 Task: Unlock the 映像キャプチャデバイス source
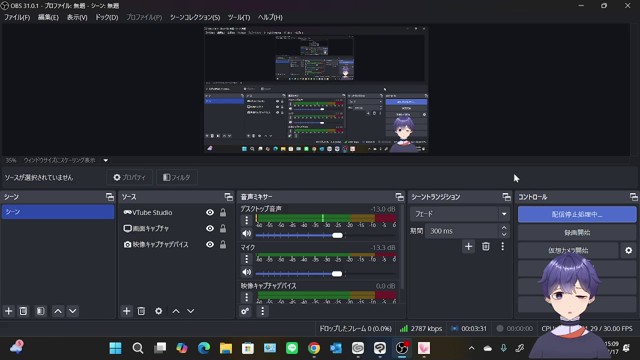[x=223, y=244]
